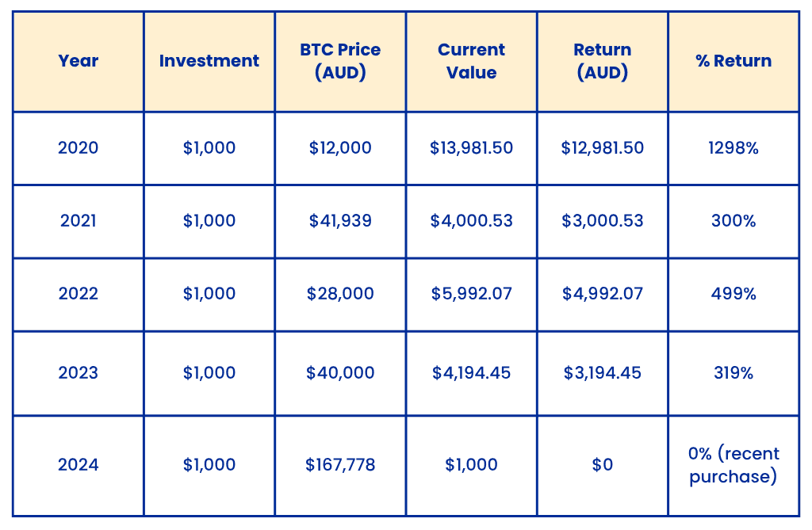The image size is (812, 530).
Task: Select the % Return column header
Action: coord(733,61)
